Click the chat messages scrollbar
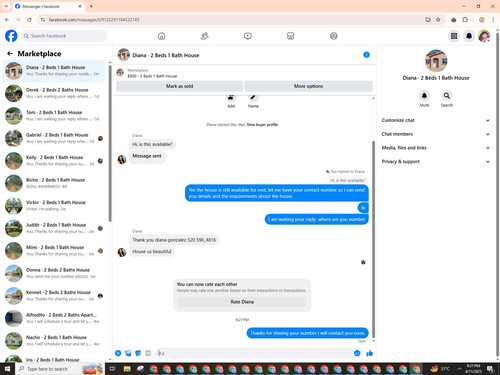 [373, 239]
